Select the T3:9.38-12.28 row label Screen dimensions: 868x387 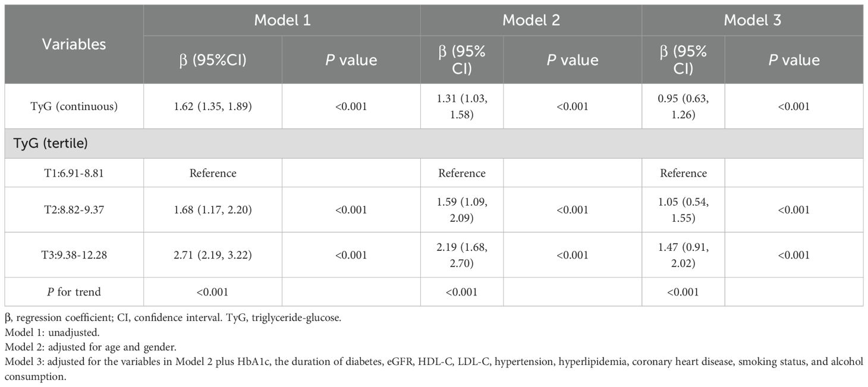74,255
